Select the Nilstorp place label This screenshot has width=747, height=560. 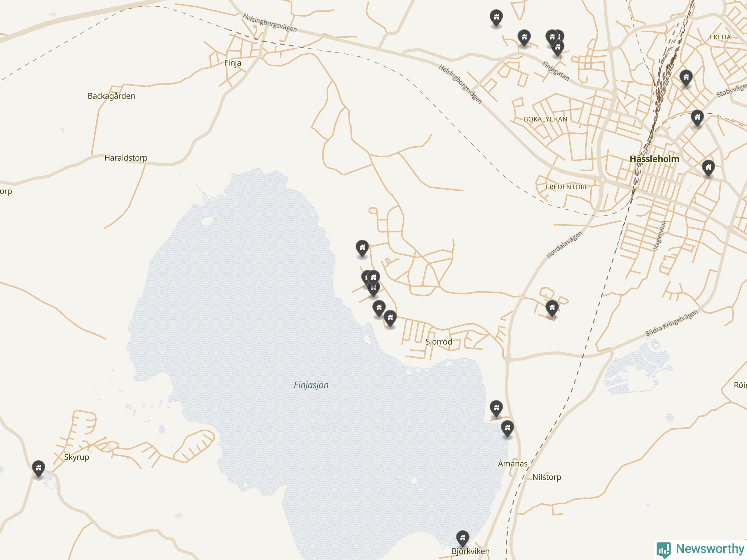pos(547,477)
